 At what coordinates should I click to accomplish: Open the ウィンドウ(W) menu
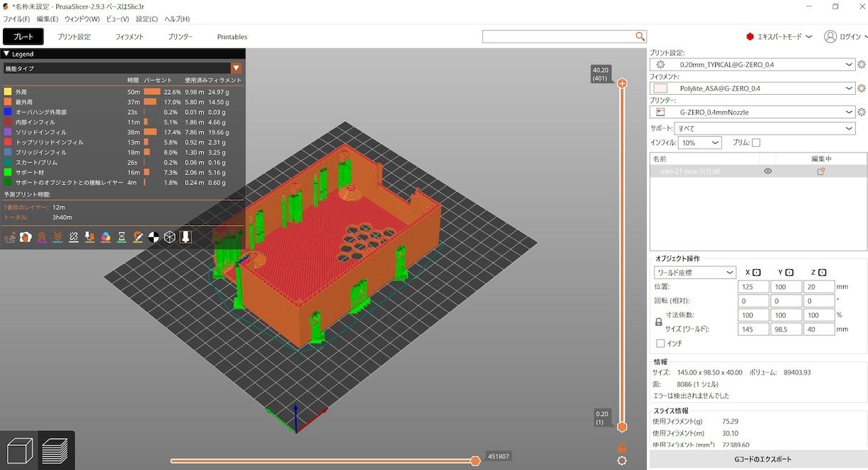point(83,19)
